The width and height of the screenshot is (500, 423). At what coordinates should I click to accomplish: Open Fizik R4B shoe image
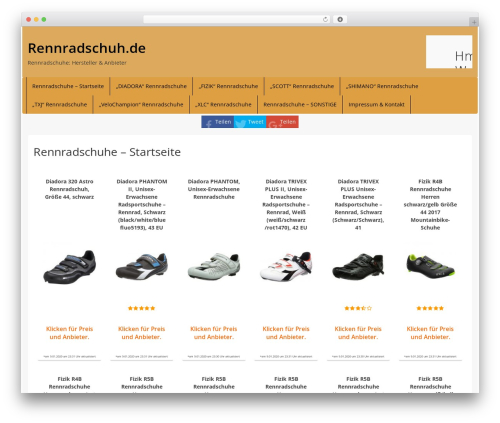click(x=430, y=267)
